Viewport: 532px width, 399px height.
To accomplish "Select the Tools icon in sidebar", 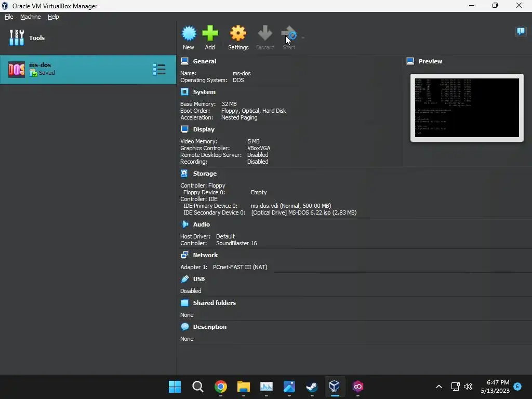I will [x=17, y=37].
